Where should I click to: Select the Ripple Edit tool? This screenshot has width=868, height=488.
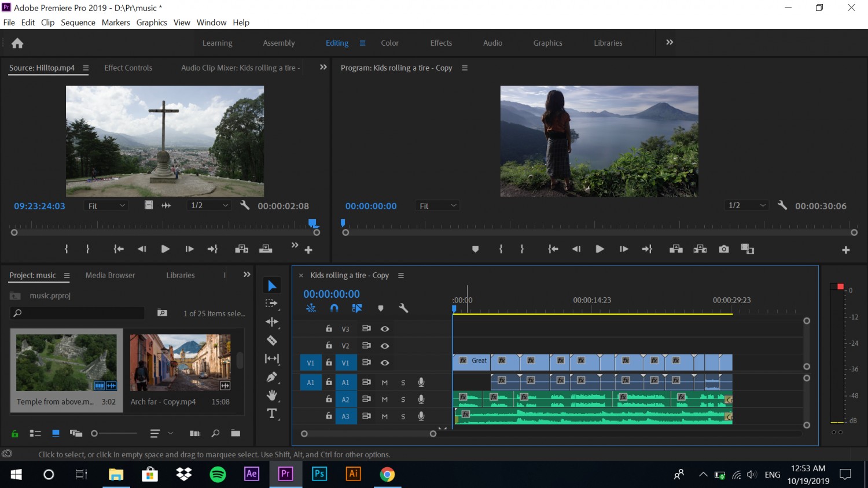(x=272, y=322)
